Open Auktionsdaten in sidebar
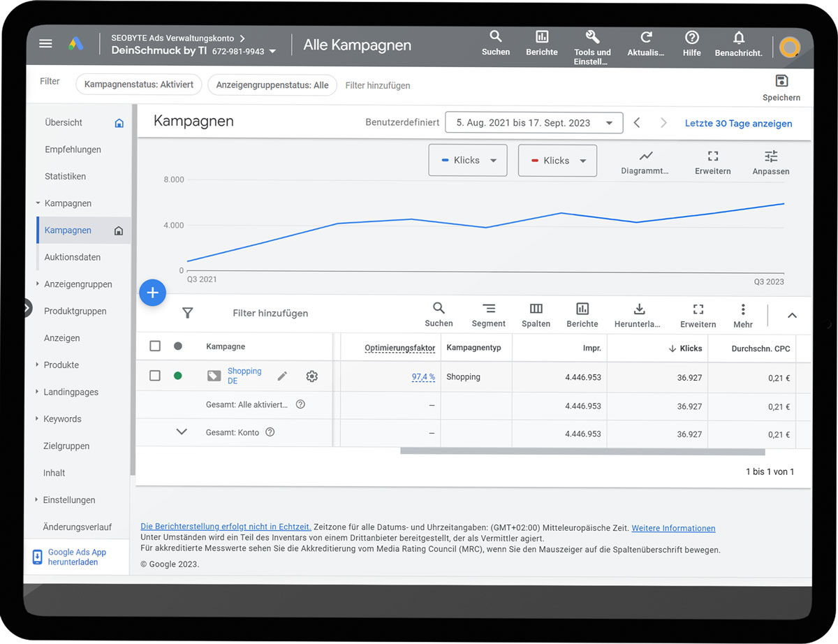 coord(72,257)
